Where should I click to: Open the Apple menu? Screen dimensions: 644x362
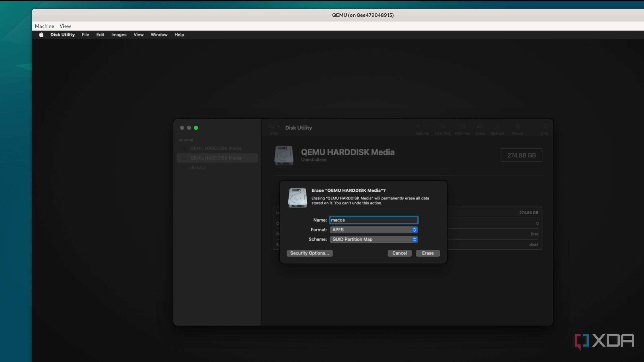click(x=41, y=35)
